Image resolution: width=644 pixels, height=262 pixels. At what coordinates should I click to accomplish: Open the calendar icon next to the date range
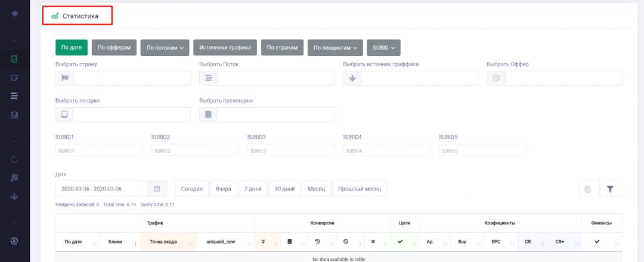[157, 189]
